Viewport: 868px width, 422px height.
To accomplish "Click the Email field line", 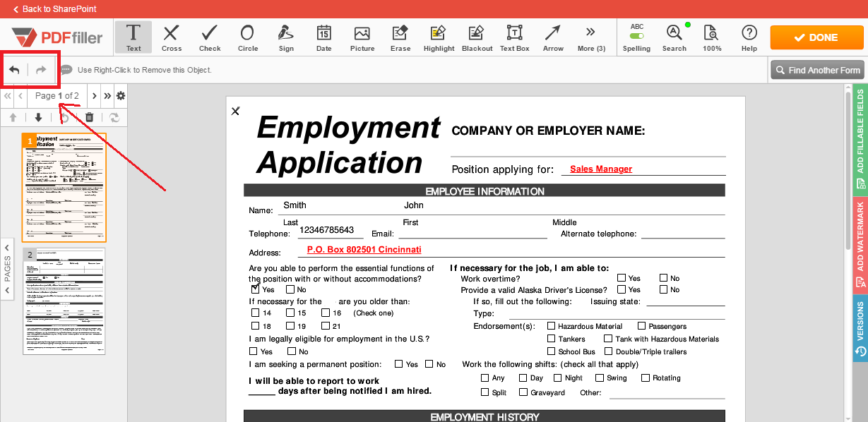I will [x=472, y=234].
